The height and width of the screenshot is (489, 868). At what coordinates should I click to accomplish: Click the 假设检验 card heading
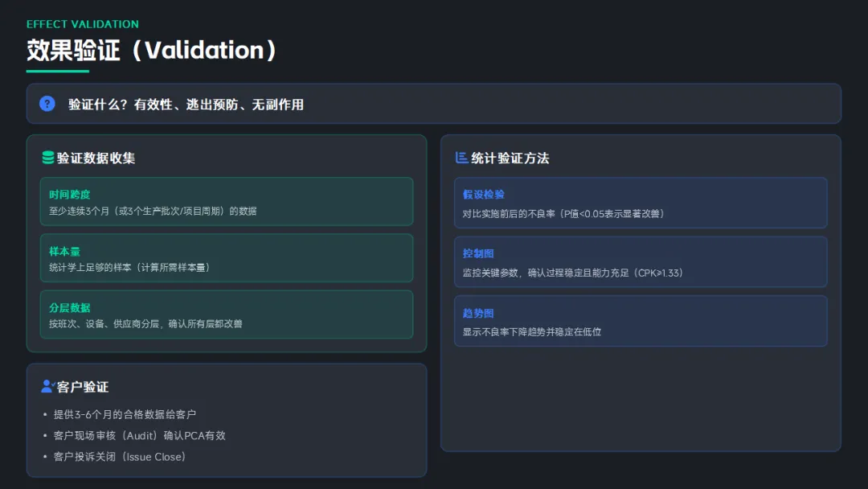(483, 195)
